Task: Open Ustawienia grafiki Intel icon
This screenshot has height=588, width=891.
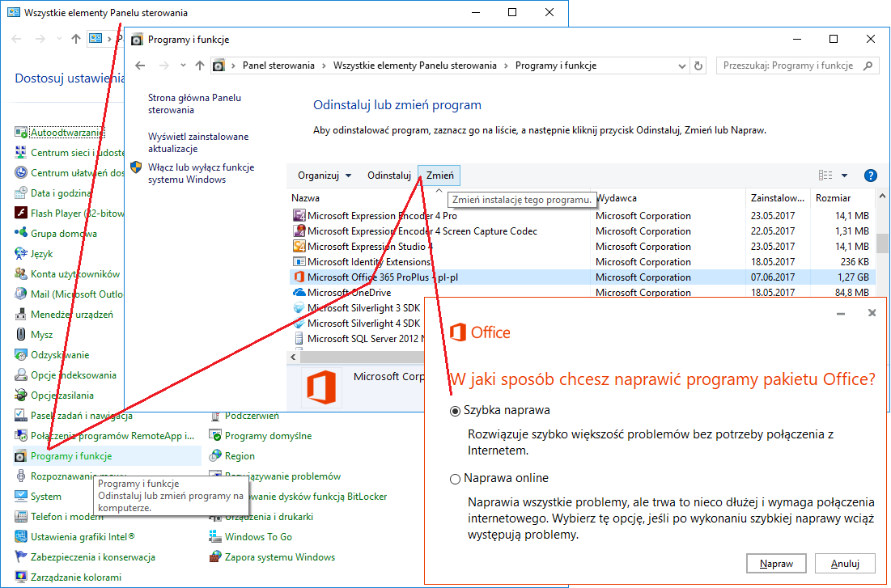Action: [21, 536]
